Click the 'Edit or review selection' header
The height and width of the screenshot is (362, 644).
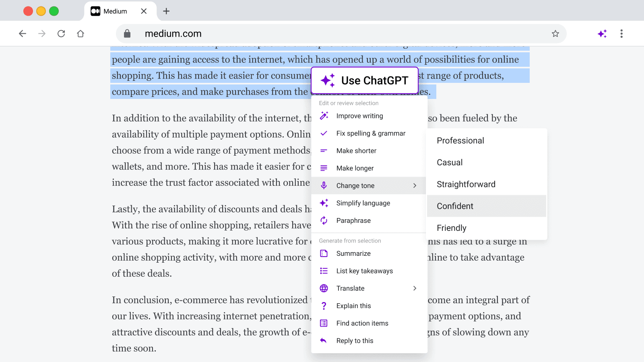349,103
